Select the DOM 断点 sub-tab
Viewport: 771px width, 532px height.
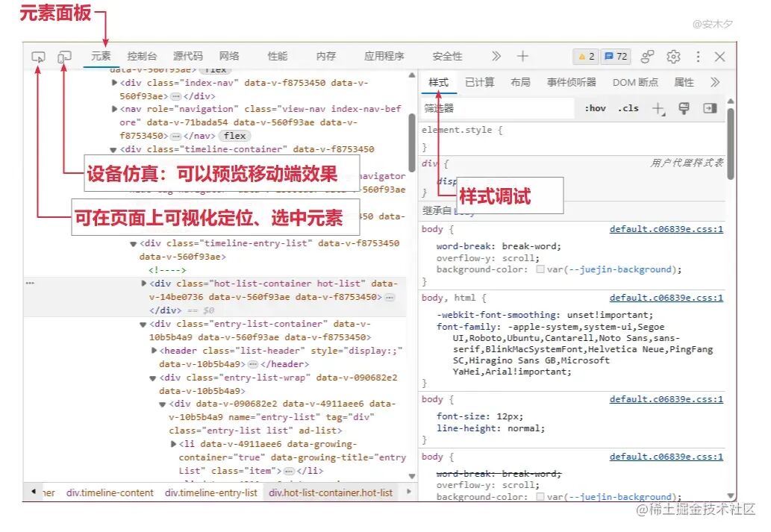coord(635,82)
